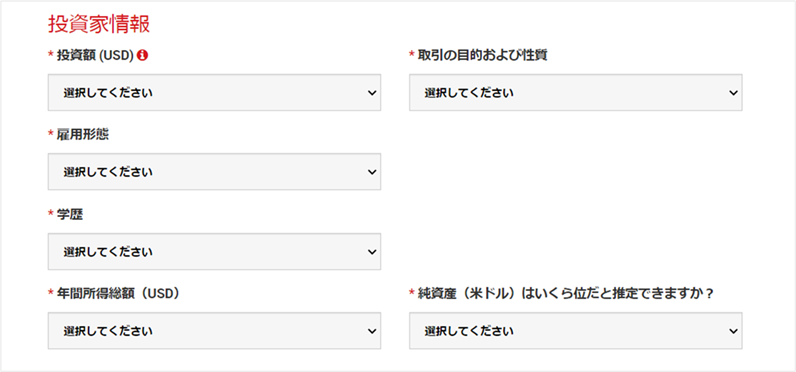Click the chevron arrow in the 取引の目的および性質 select
The width and height of the screenshot is (796, 372).
click(x=733, y=93)
